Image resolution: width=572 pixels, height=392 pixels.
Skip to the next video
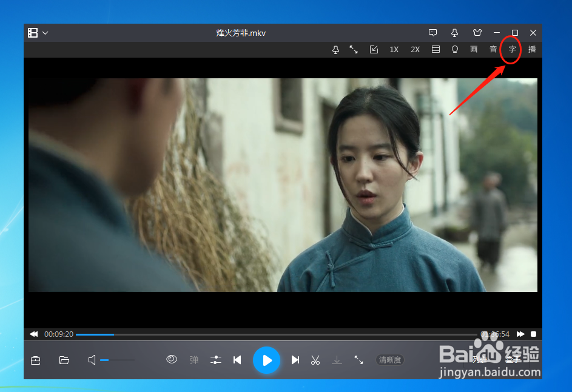[295, 360]
